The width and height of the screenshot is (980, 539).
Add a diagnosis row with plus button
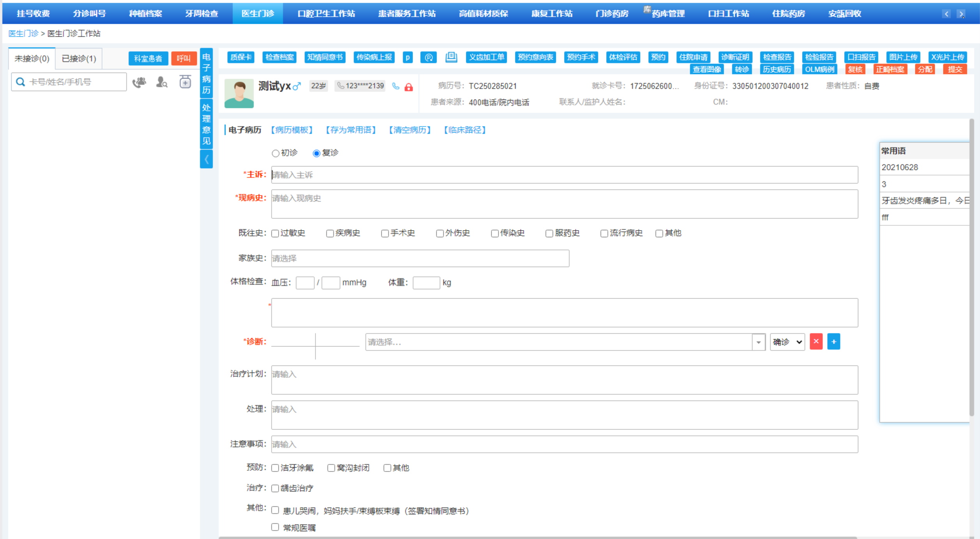pos(833,342)
